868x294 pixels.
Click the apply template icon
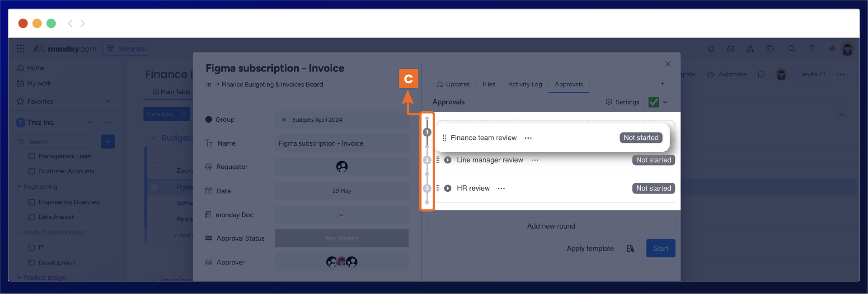[x=630, y=249]
